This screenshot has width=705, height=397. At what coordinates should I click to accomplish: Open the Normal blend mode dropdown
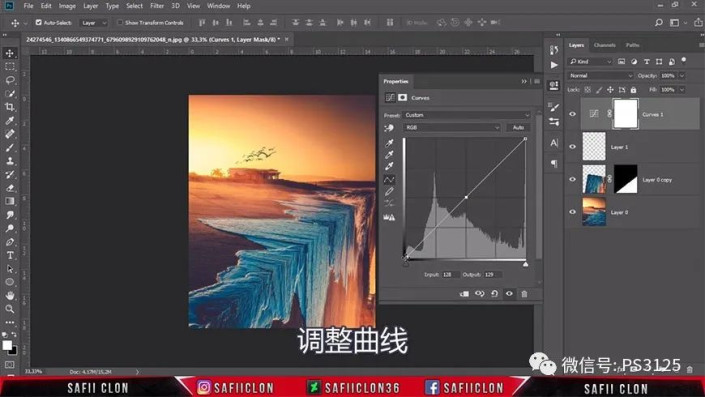pyautogui.click(x=600, y=76)
